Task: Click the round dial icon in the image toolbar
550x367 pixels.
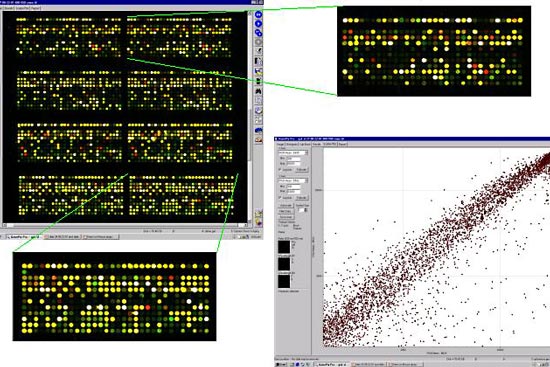Action: tap(259, 111)
